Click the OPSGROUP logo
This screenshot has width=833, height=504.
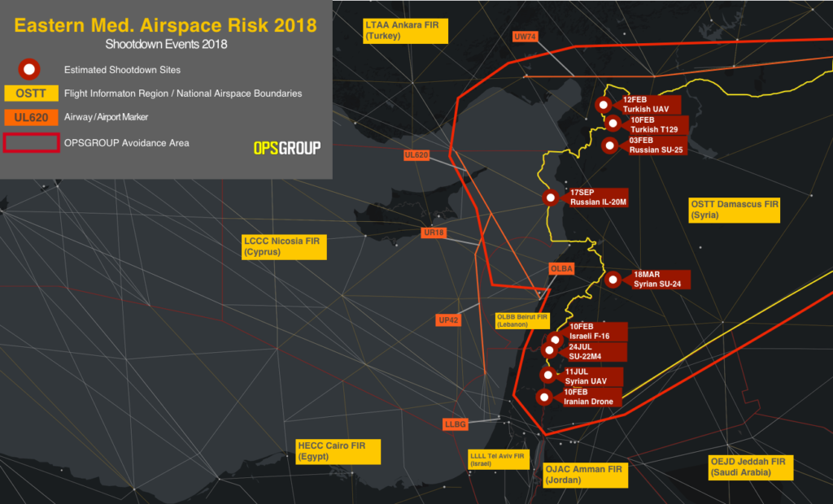click(x=286, y=147)
